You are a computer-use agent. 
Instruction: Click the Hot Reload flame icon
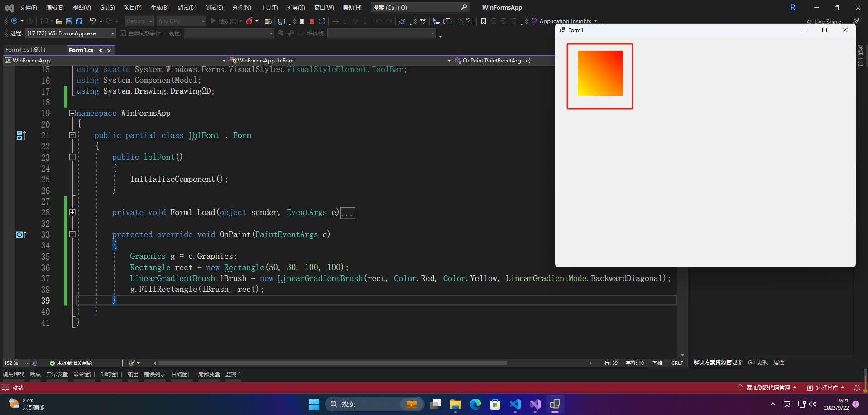point(249,21)
